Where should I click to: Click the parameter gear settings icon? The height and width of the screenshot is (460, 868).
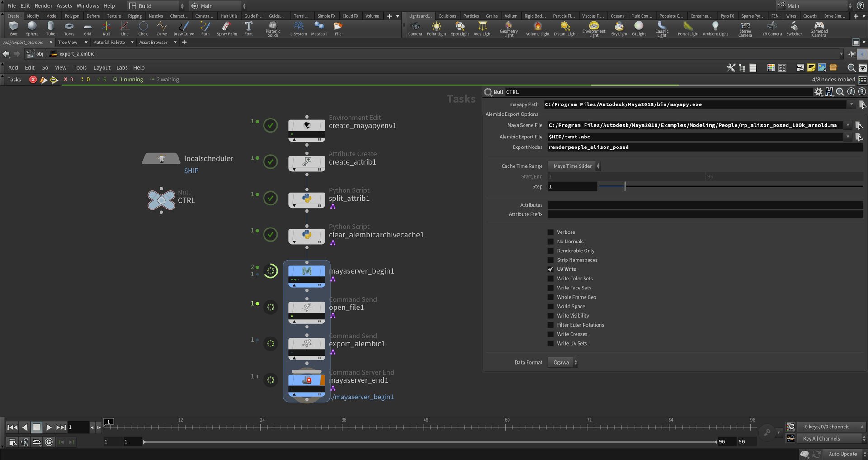pyautogui.click(x=818, y=92)
